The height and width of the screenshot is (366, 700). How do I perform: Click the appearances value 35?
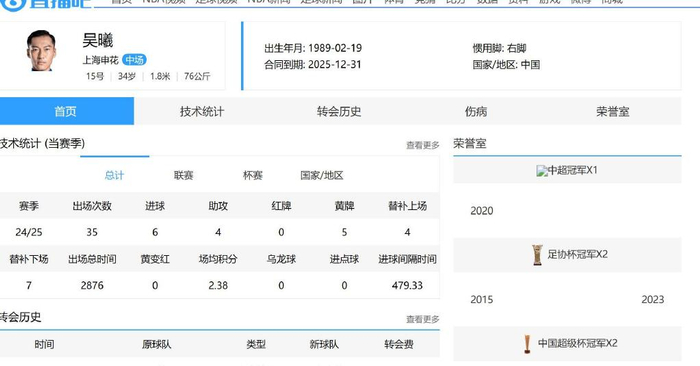(92, 232)
